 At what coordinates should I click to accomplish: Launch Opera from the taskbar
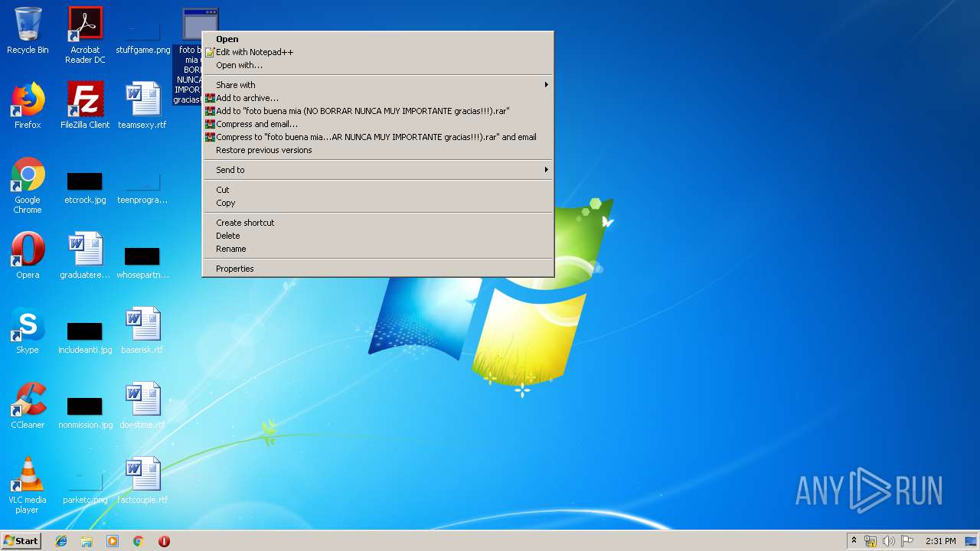click(x=164, y=541)
